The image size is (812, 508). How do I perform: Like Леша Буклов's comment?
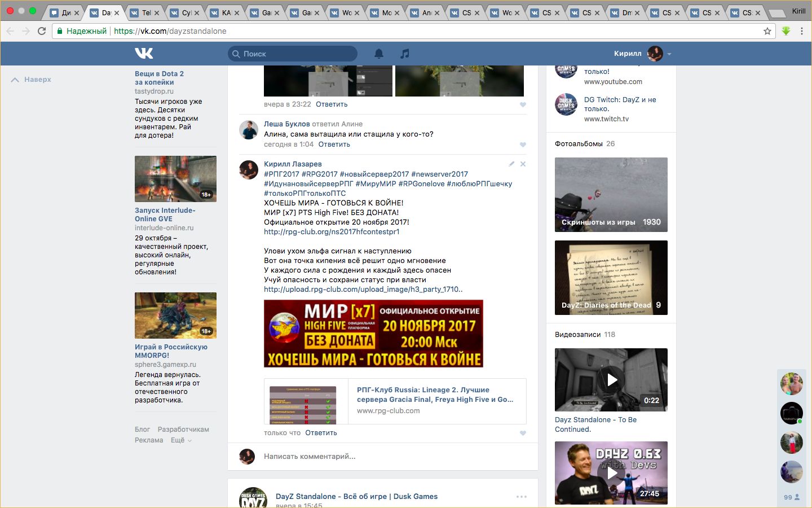click(523, 144)
